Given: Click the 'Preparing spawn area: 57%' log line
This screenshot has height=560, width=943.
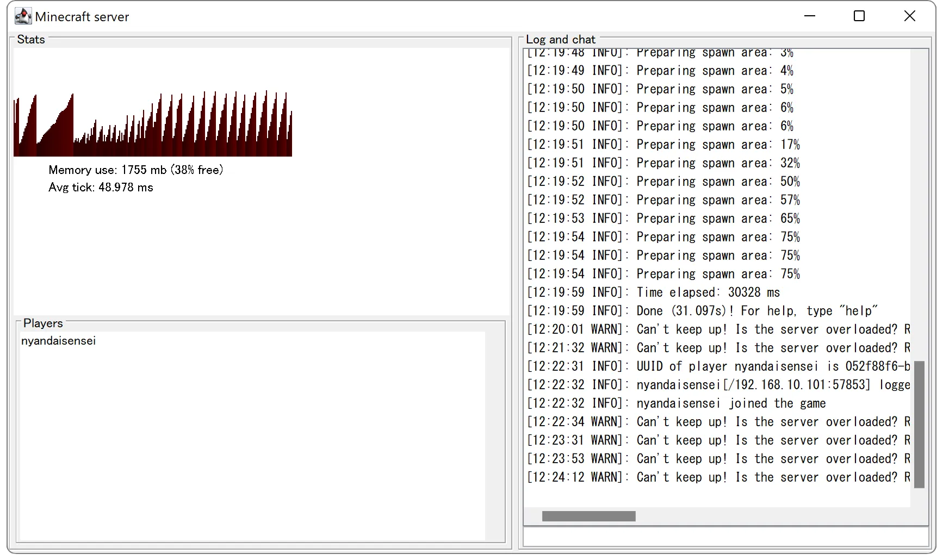Looking at the screenshot, I should click(663, 200).
